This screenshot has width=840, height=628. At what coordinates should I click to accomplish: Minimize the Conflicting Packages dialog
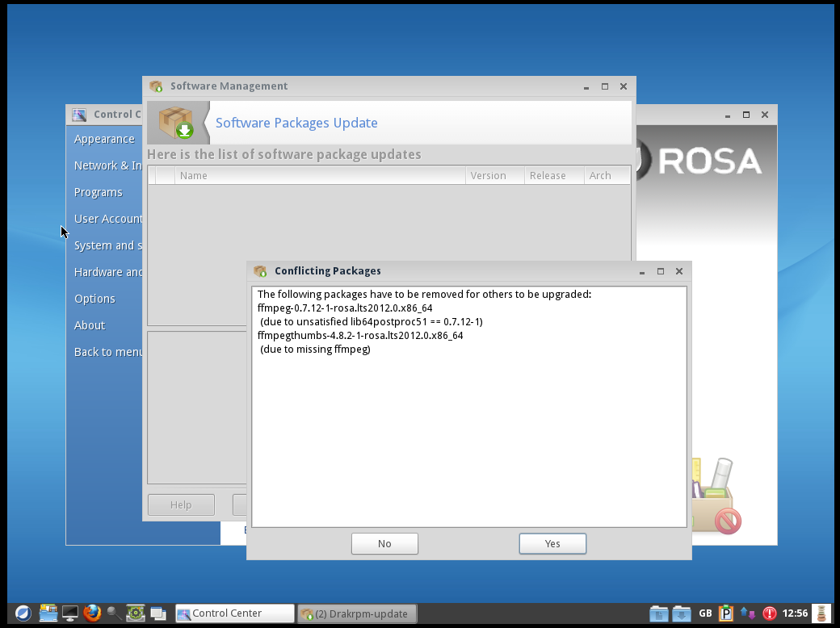coord(642,272)
